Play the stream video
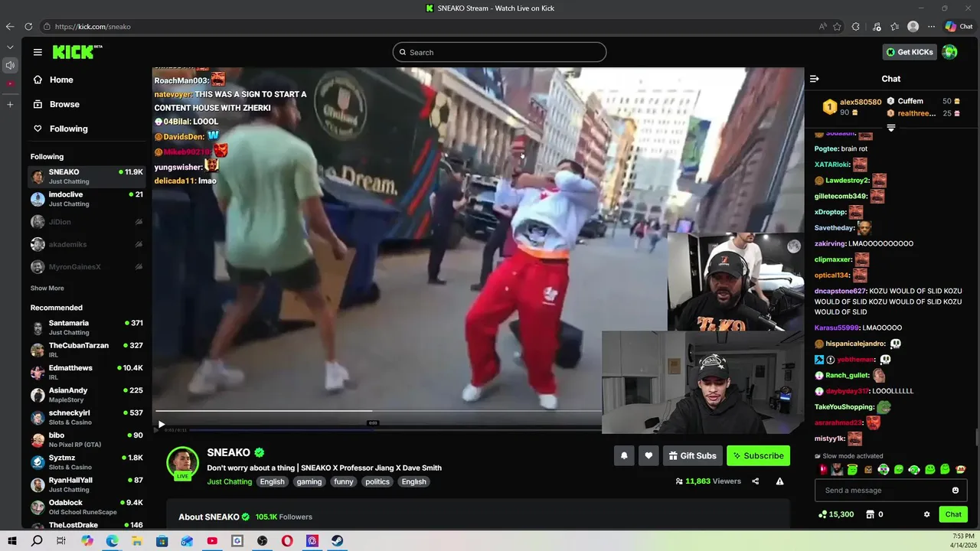Image resolution: width=980 pixels, height=551 pixels. point(161,425)
